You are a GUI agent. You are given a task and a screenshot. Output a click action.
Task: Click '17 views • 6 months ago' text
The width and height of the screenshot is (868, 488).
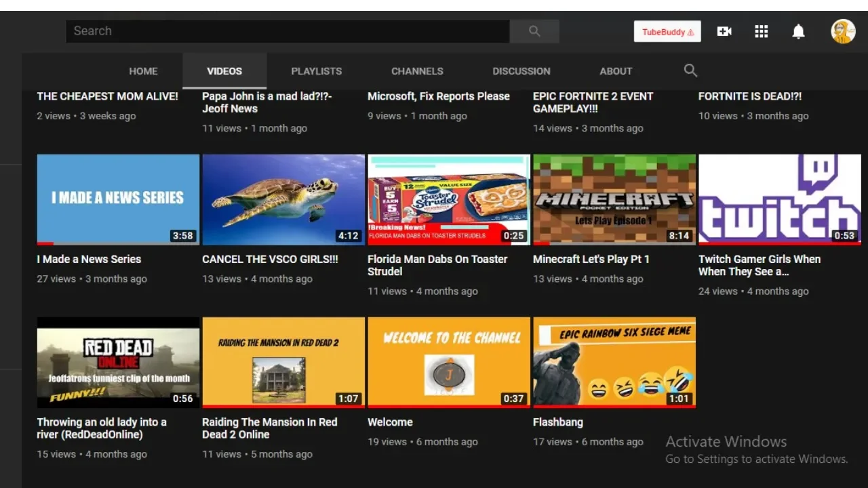(x=588, y=442)
